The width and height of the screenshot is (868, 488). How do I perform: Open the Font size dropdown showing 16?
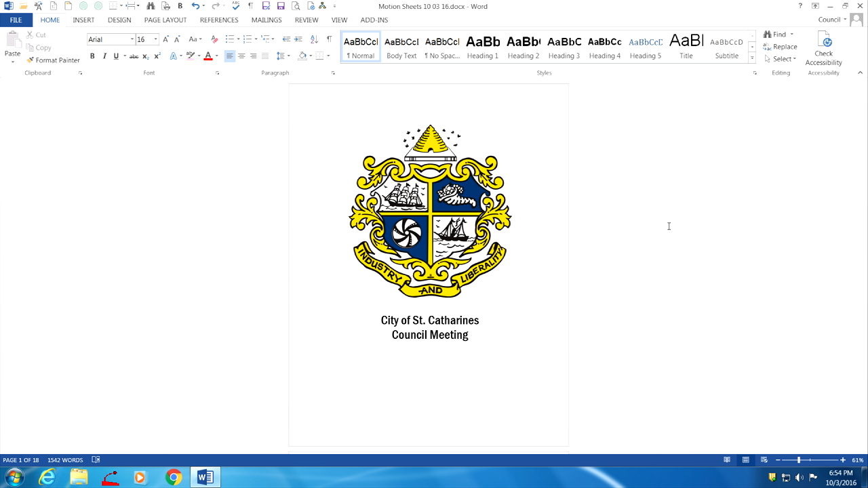pyautogui.click(x=155, y=39)
